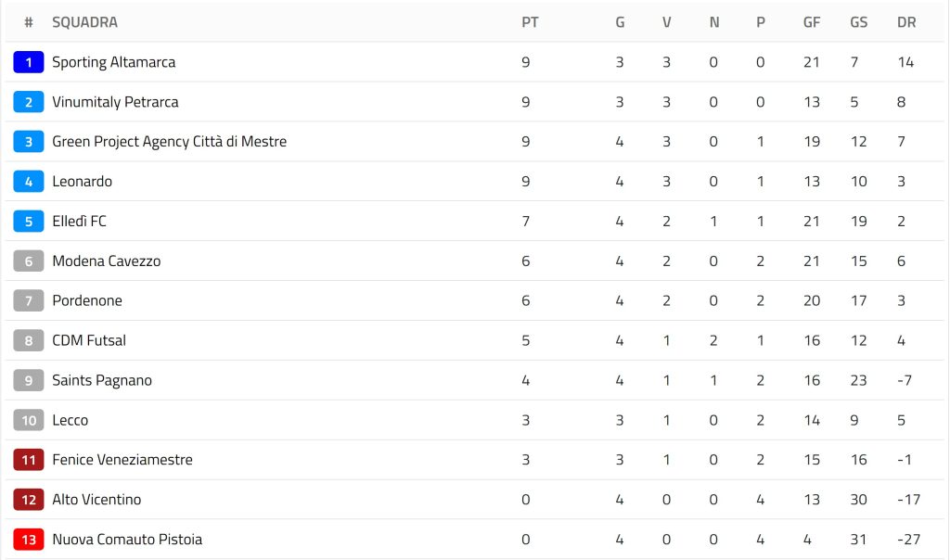
Task: Open Pordenone team entry
Action: tap(87, 301)
